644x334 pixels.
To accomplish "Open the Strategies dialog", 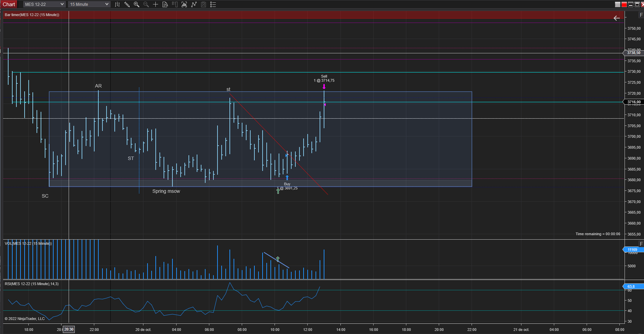I will (204, 4).
